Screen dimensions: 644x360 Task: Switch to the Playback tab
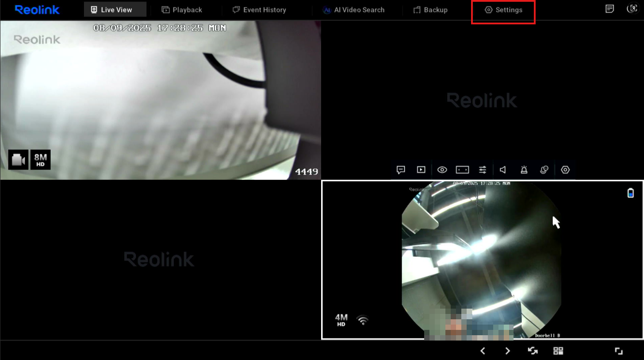(182, 10)
